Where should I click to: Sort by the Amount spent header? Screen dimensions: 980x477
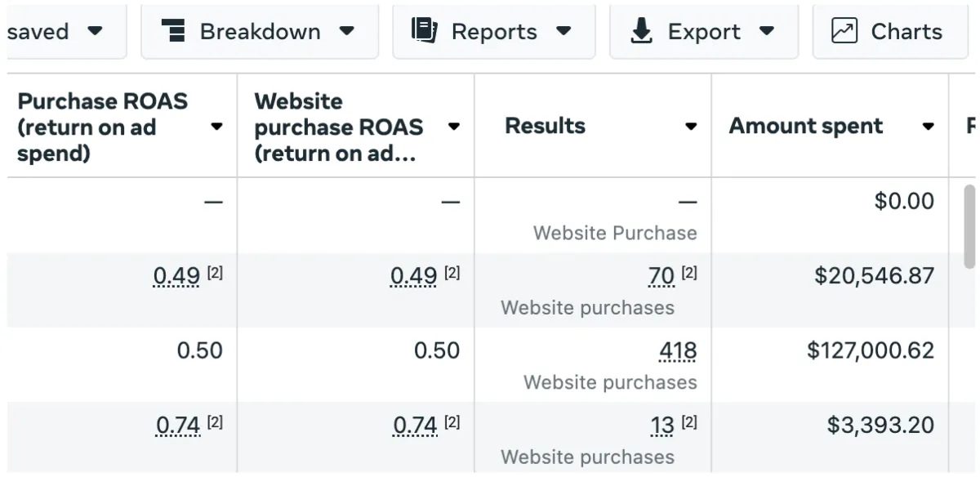[806, 126]
